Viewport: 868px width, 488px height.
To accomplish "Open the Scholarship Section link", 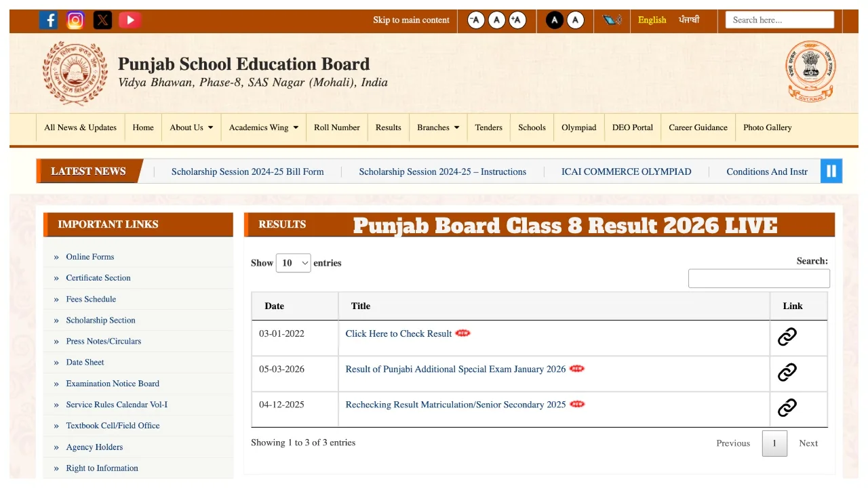I will [x=100, y=320].
